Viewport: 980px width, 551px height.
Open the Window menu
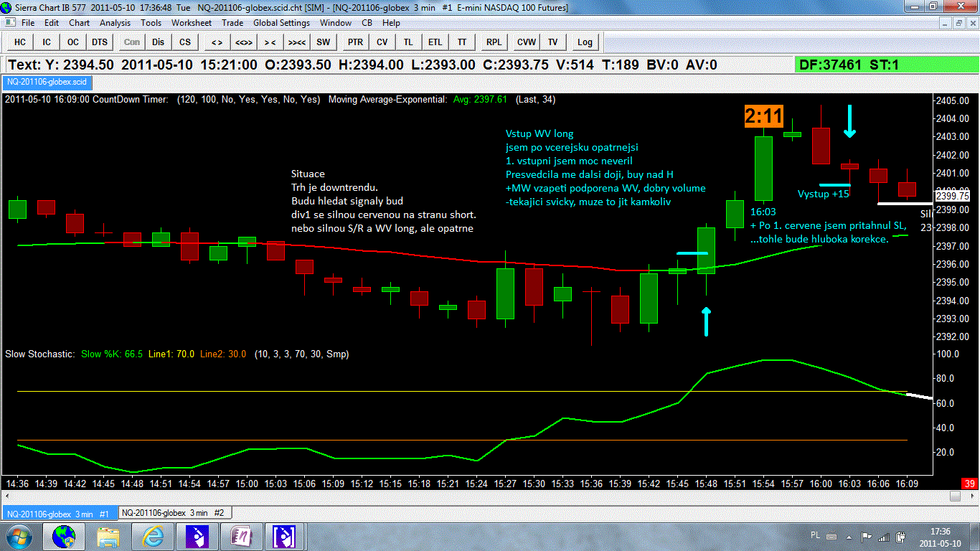pyautogui.click(x=335, y=23)
